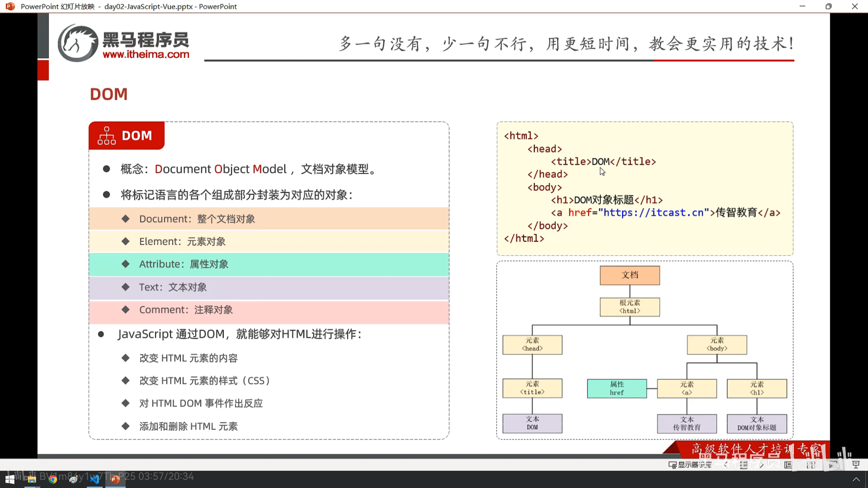
Task: Click the 'Element：元素对象' row
Action: tap(269, 241)
